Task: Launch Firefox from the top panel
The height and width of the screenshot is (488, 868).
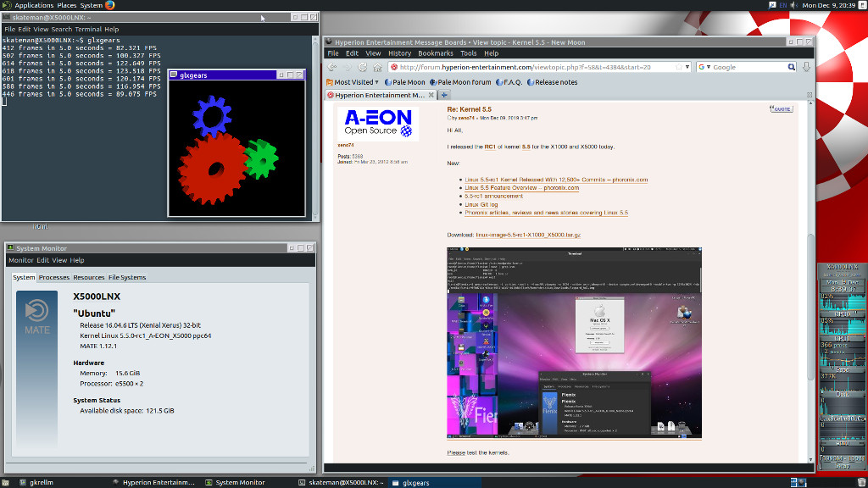Action: (x=109, y=5)
